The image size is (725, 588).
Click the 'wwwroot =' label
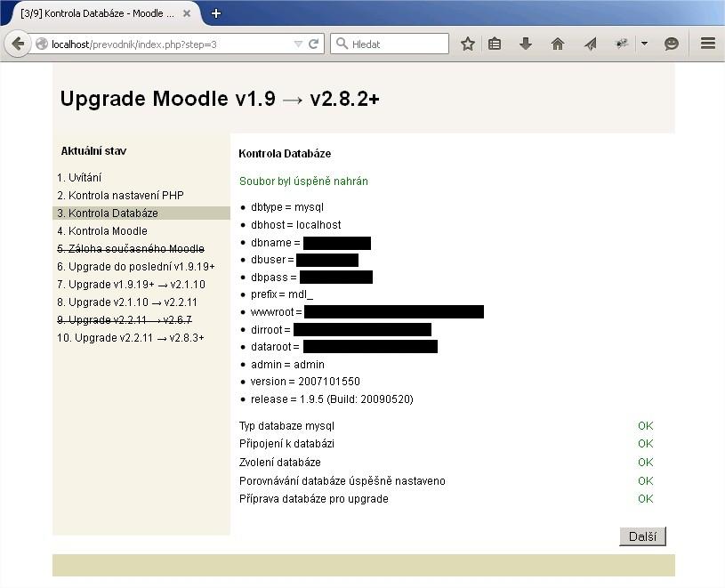coord(277,312)
